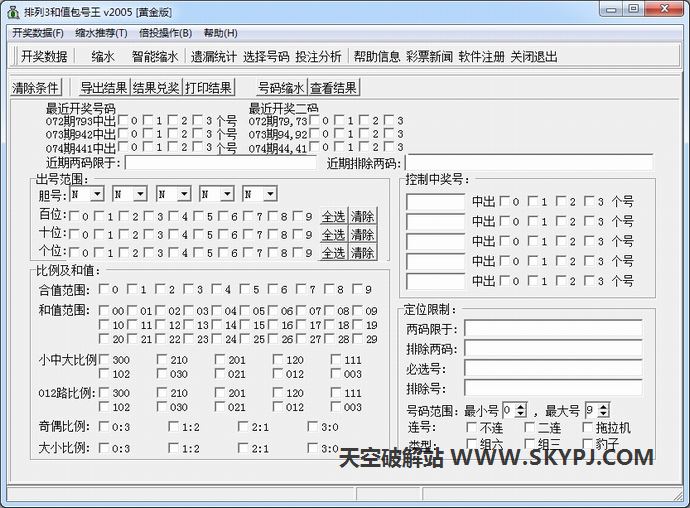The height and width of the screenshot is (508, 690).
Task: Open 彩票新闻 from the toolbar
Action: click(x=429, y=57)
